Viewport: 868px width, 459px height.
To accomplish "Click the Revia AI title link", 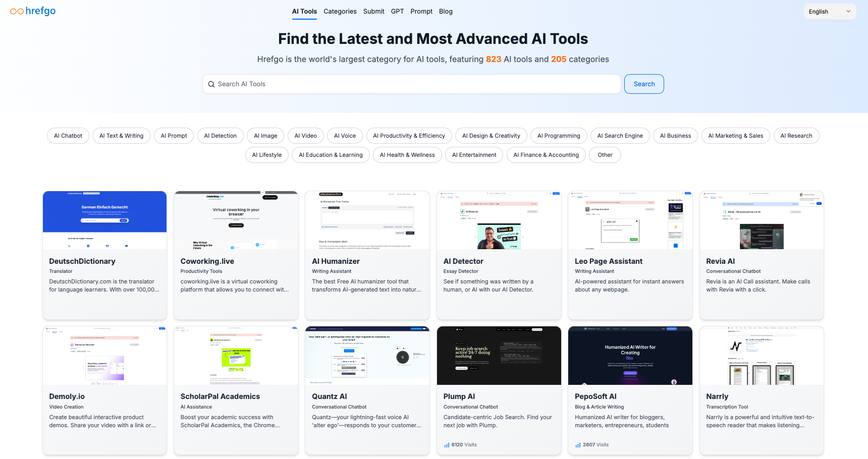I will point(721,261).
